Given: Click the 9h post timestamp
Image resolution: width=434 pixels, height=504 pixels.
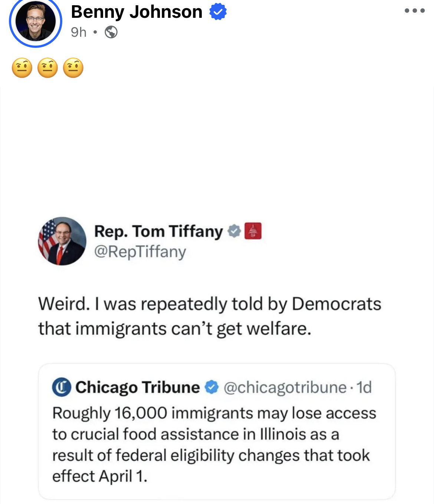Looking at the screenshot, I should coord(79,32).
